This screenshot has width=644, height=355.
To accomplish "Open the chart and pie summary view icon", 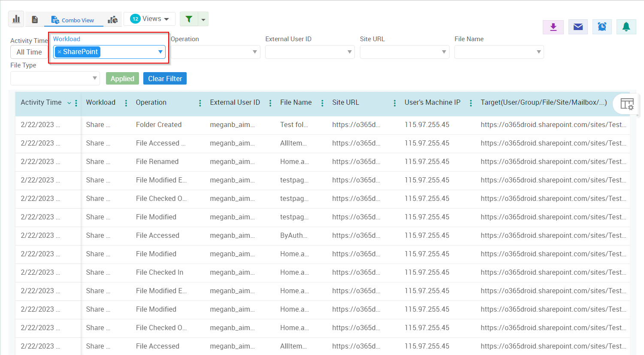I will [113, 19].
